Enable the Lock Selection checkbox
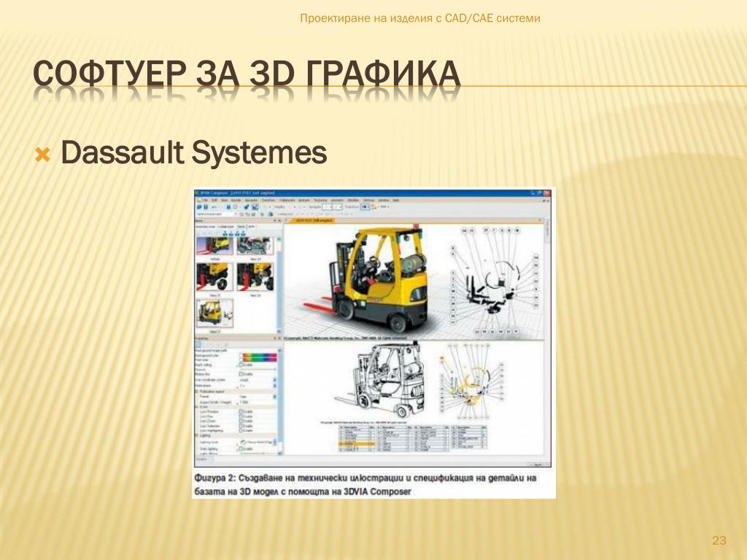This screenshot has width=747, height=560. click(241, 426)
